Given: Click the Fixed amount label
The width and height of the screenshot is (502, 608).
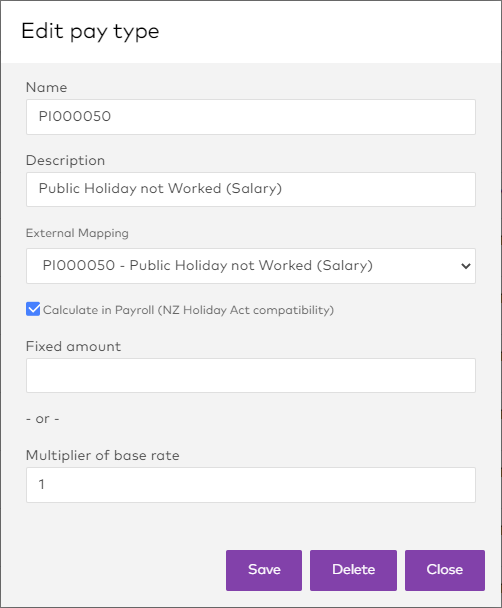Looking at the screenshot, I should click(x=73, y=346).
